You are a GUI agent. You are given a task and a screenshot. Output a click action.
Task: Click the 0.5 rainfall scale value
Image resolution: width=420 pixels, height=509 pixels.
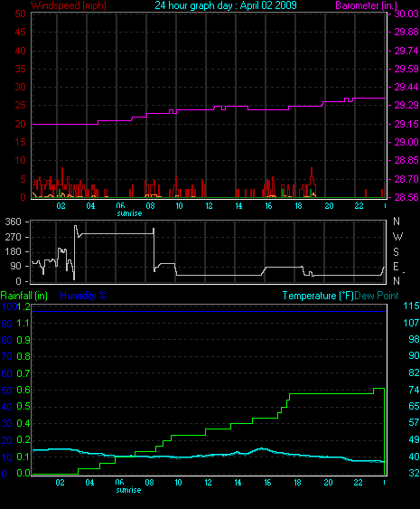[x=23, y=407]
